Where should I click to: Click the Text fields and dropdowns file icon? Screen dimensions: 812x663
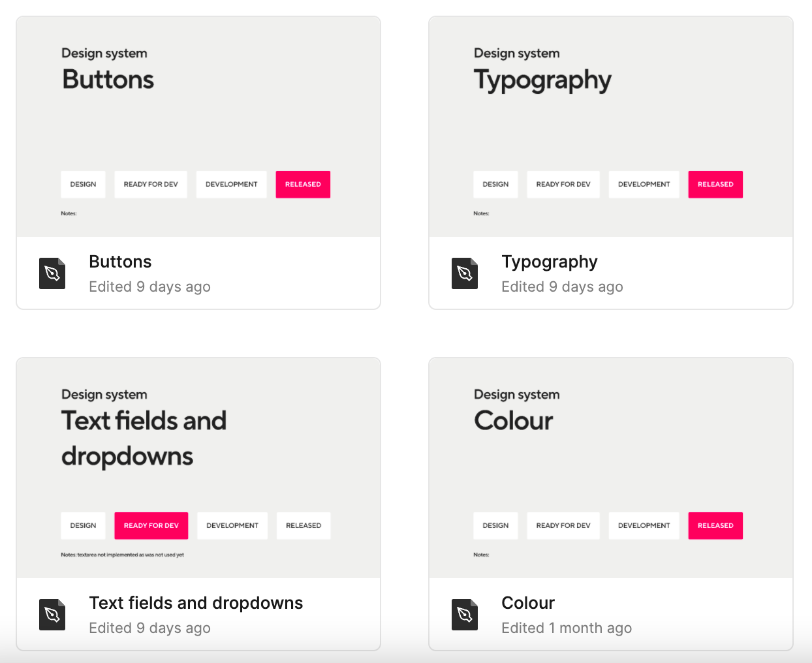point(52,615)
